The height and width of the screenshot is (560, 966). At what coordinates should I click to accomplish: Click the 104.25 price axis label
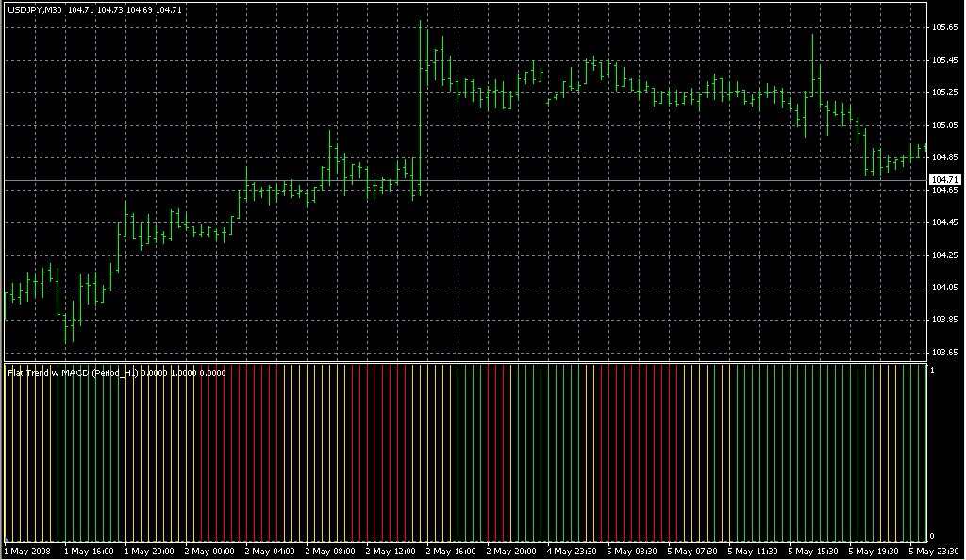click(x=943, y=255)
